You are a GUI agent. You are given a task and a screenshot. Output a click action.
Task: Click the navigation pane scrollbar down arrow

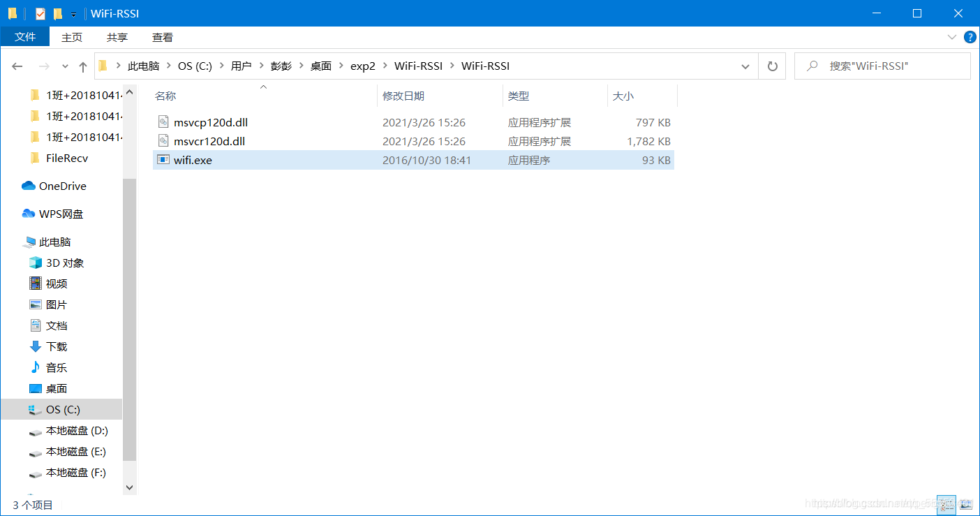point(129,487)
